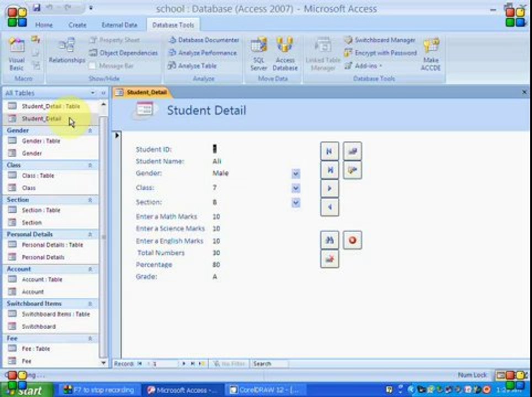
Task: Open Visual Basic editor
Action: pyautogui.click(x=17, y=53)
